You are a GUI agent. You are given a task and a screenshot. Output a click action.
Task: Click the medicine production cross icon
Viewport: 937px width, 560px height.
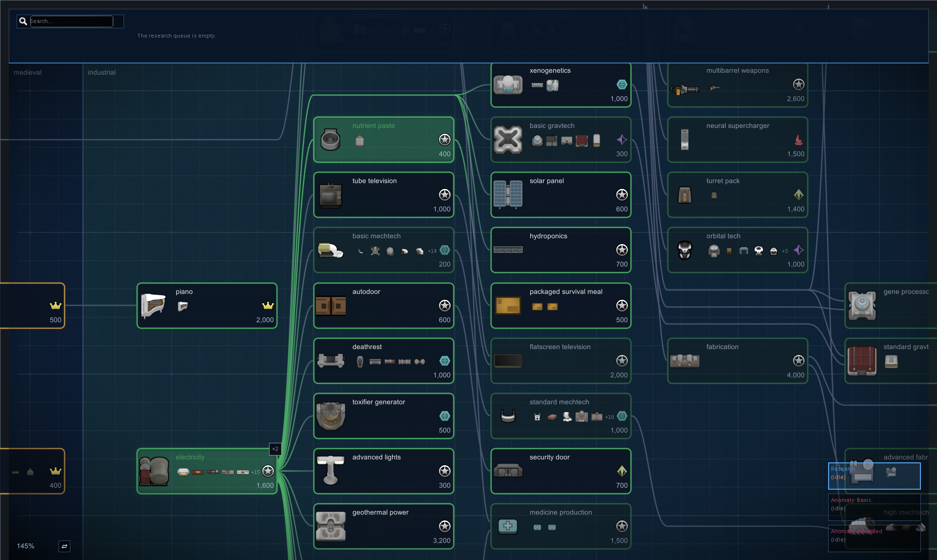tap(508, 526)
